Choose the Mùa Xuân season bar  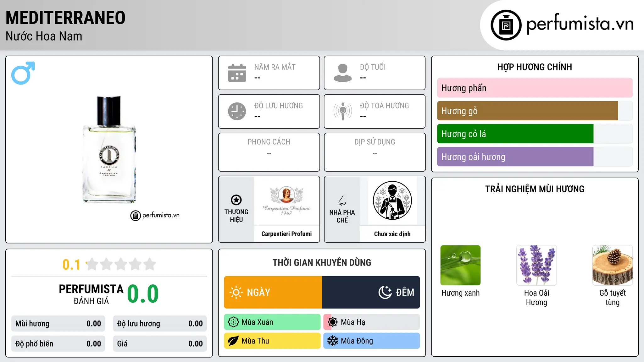272,322
